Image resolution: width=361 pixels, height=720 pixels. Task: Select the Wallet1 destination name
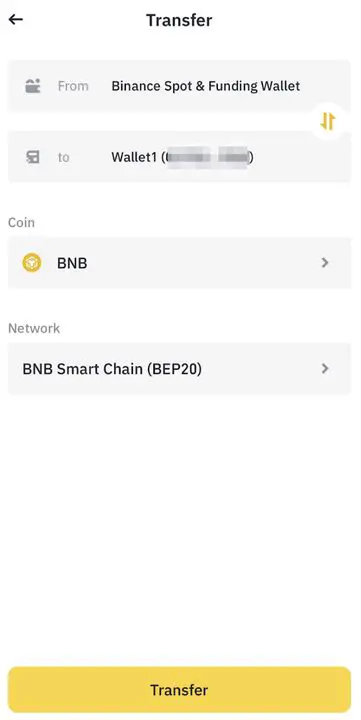coord(134,158)
